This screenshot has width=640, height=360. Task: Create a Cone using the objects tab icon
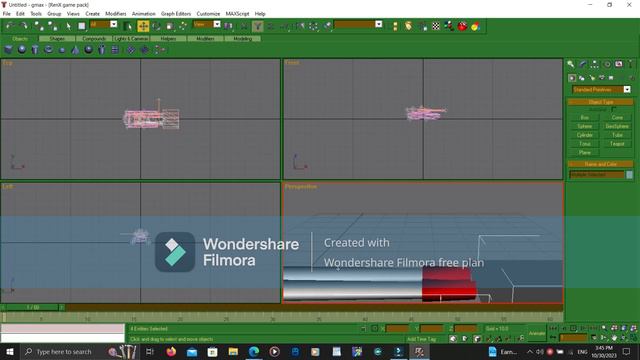(75, 50)
